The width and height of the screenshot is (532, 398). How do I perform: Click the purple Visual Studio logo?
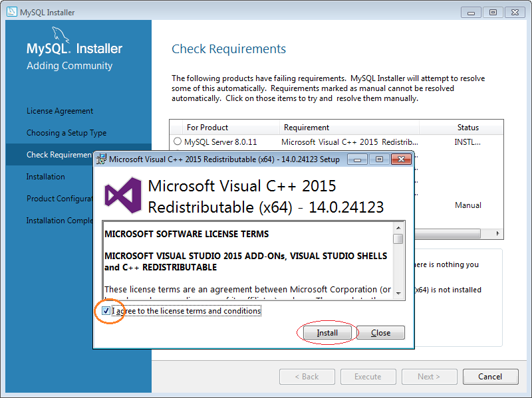pos(123,195)
